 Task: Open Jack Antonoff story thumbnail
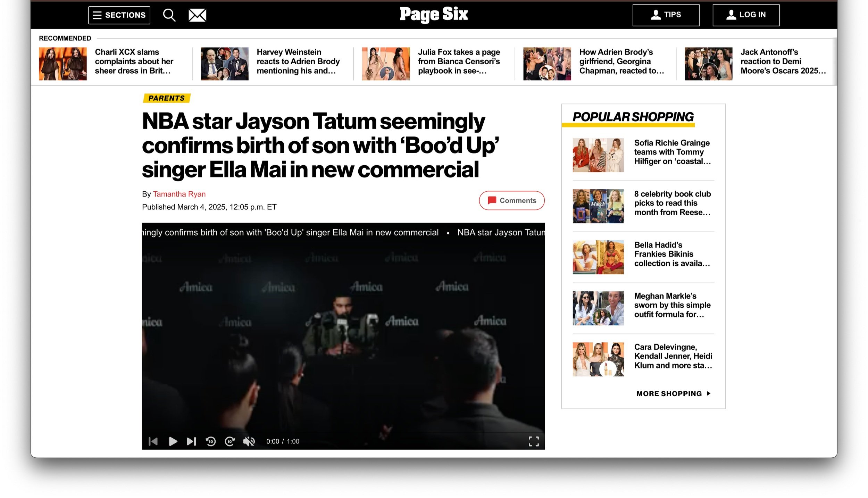[708, 64]
